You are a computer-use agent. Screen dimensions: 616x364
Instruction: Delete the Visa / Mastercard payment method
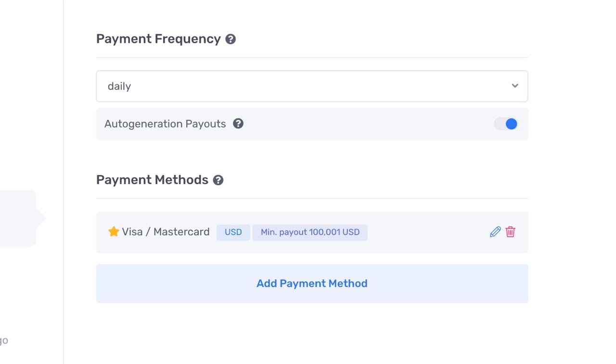(x=511, y=232)
